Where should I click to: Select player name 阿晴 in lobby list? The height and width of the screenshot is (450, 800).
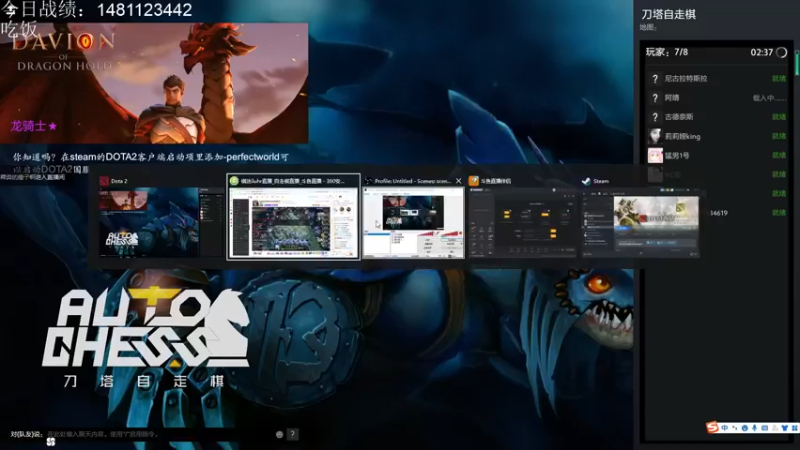(x=672, y=98)
